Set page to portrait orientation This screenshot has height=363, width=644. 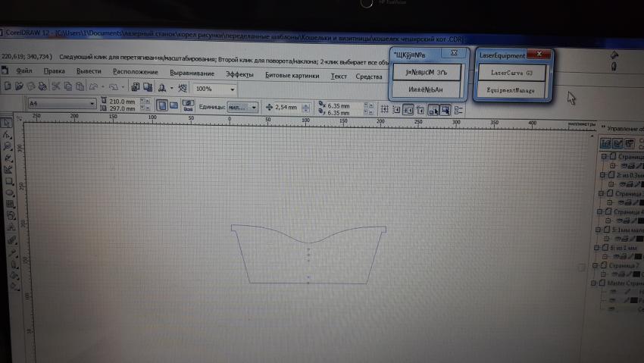click(x=161, y=105)
